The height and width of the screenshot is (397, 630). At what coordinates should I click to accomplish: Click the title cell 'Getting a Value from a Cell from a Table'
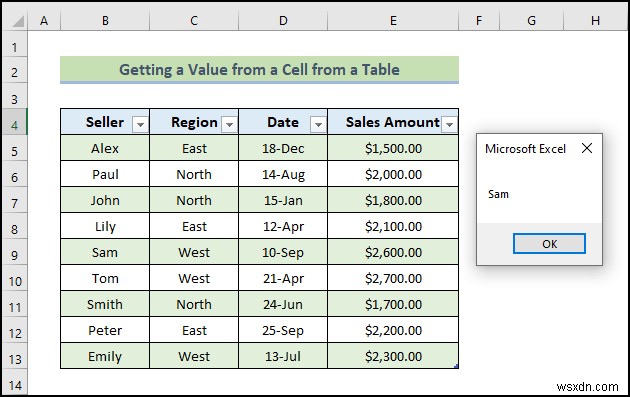pyautogui.click(x=259, y=70)
